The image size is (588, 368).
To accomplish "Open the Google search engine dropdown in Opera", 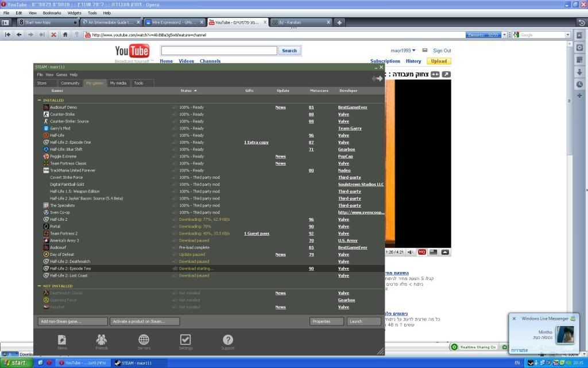I will point(567,34).
